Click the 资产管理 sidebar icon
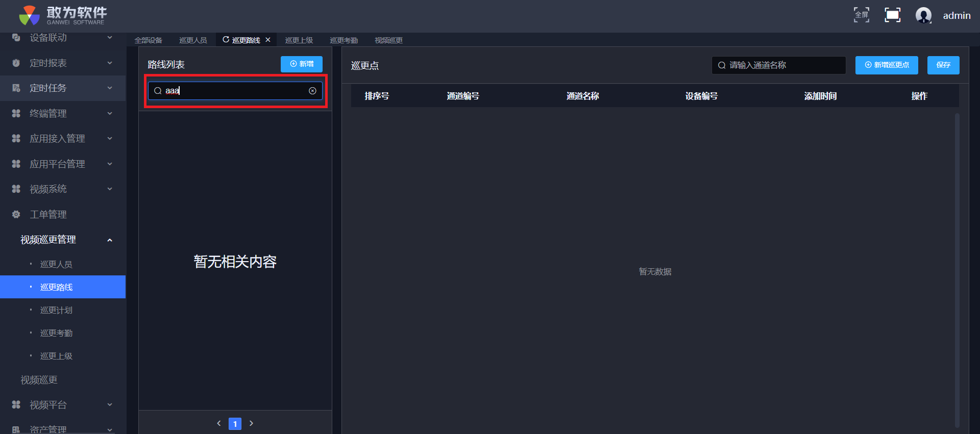Screen dimensions: 980x434 pos(16,429)
